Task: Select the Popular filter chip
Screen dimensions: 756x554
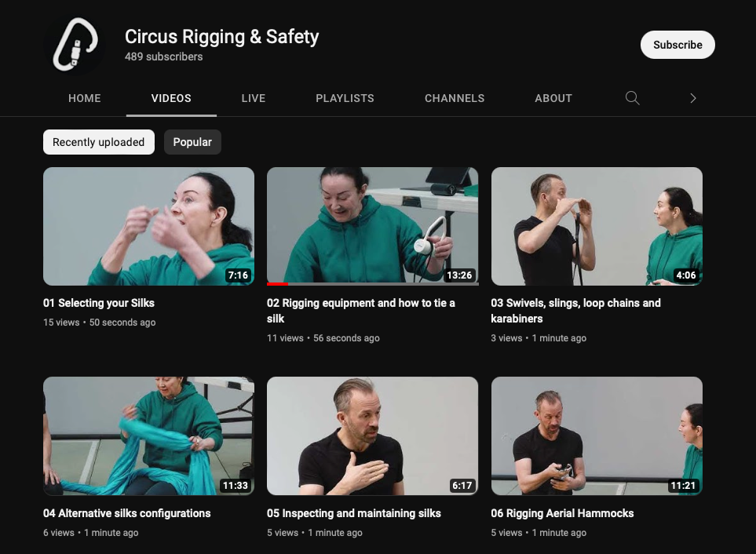Action: [192, 142]
